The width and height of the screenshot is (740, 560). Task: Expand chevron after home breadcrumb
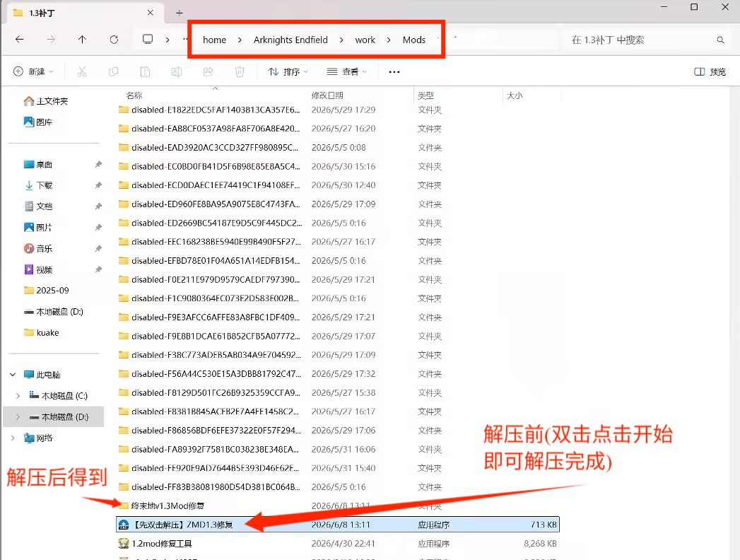coord(240,40)
